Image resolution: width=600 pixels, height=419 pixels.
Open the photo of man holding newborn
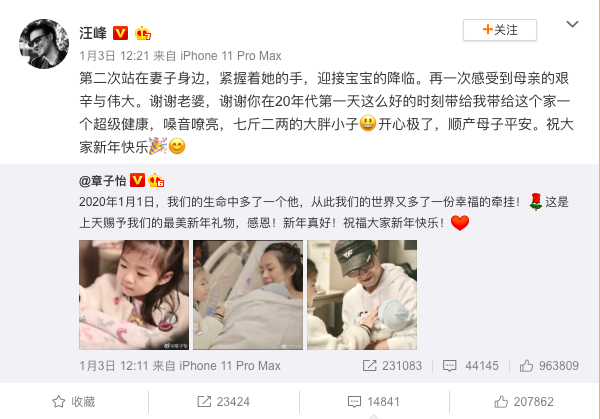[362, 295]
